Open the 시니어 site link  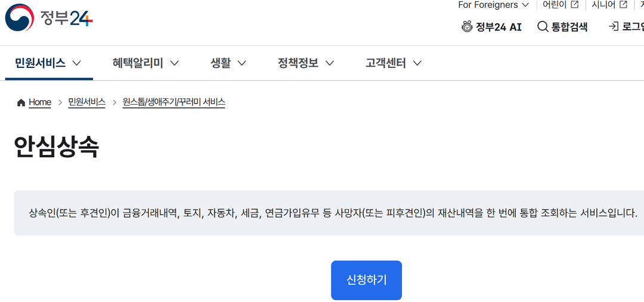(609, 5)
